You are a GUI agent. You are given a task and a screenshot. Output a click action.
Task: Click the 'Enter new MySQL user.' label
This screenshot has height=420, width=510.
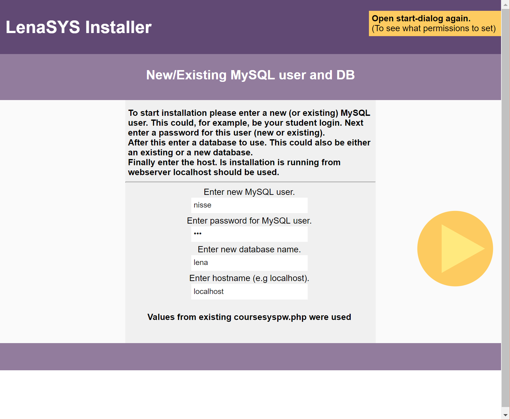point(249,192)
